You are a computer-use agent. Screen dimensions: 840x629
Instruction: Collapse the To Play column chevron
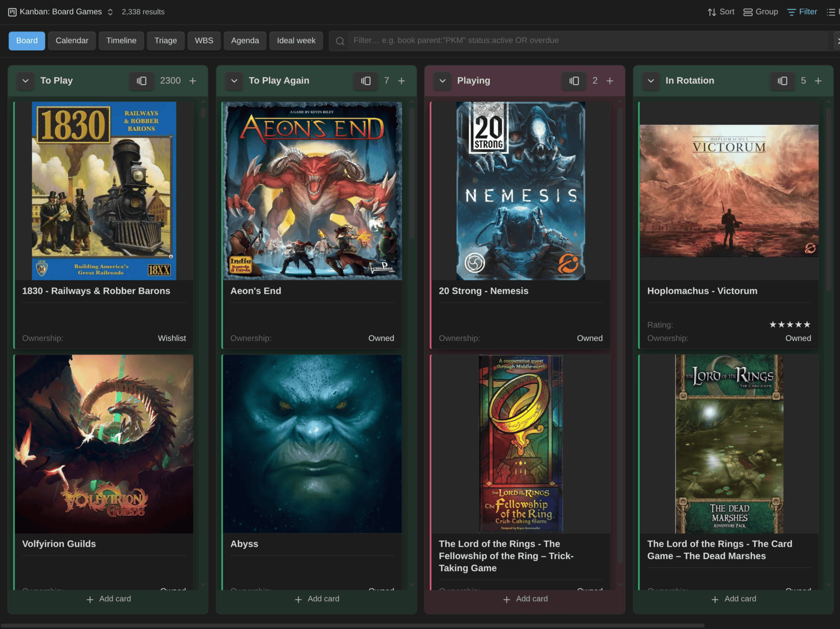tap(25, 81)
